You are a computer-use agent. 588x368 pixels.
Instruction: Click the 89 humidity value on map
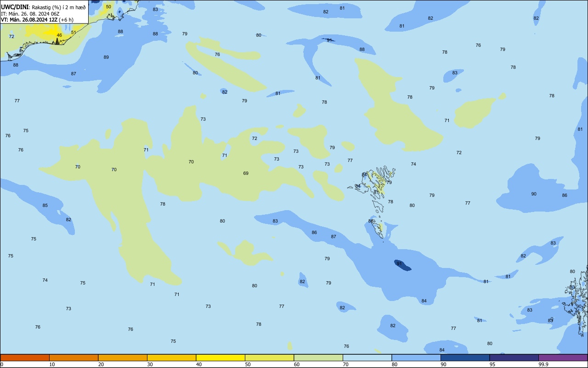coord(106,57)
